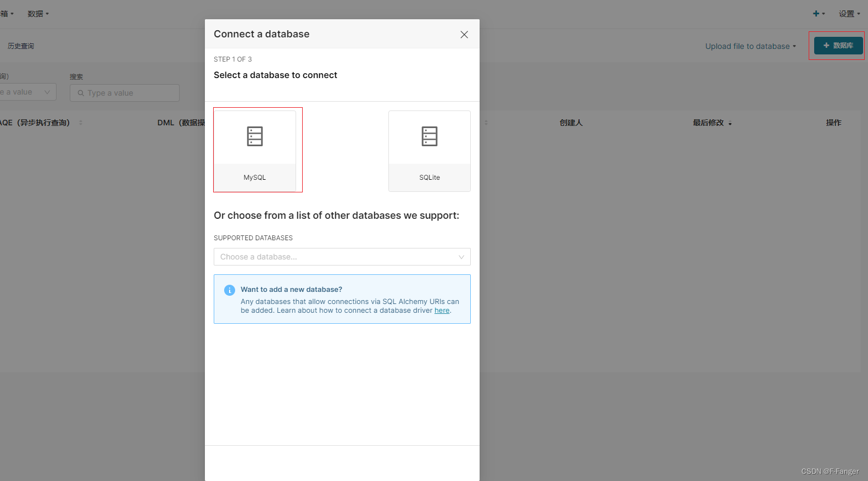Click the blue info icon in notice
This screenshot has height=481, width=868.
230,290
